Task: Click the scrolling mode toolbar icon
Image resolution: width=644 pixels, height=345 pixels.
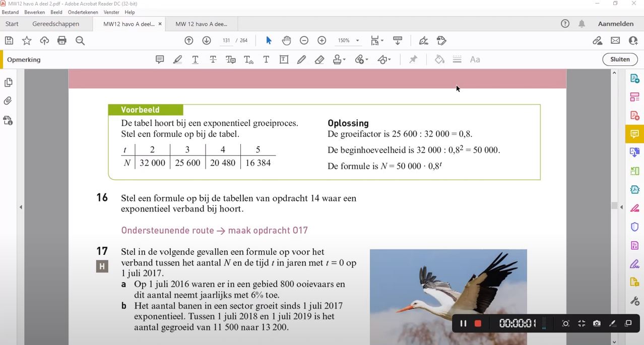Action: 398,40
